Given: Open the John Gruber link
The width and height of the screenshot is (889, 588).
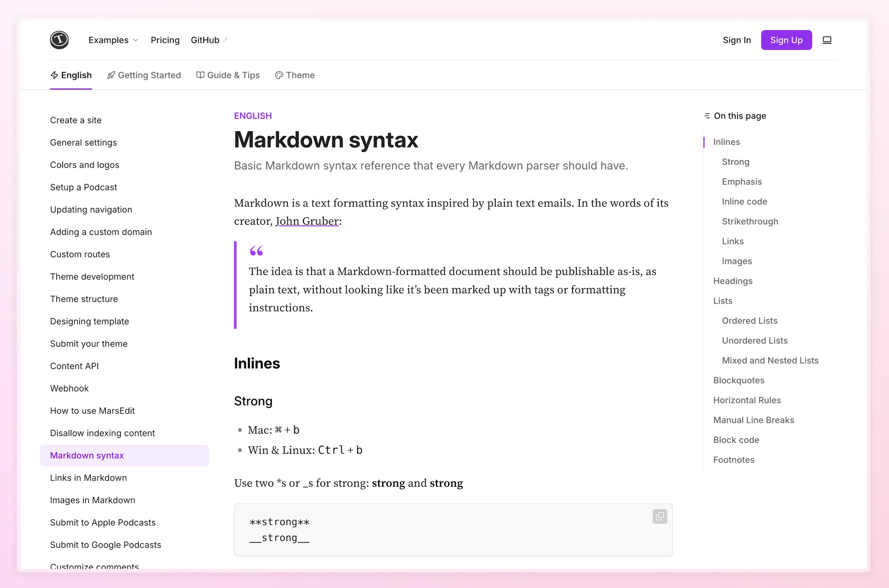Looking at the screenshot, I should point(307,221).
